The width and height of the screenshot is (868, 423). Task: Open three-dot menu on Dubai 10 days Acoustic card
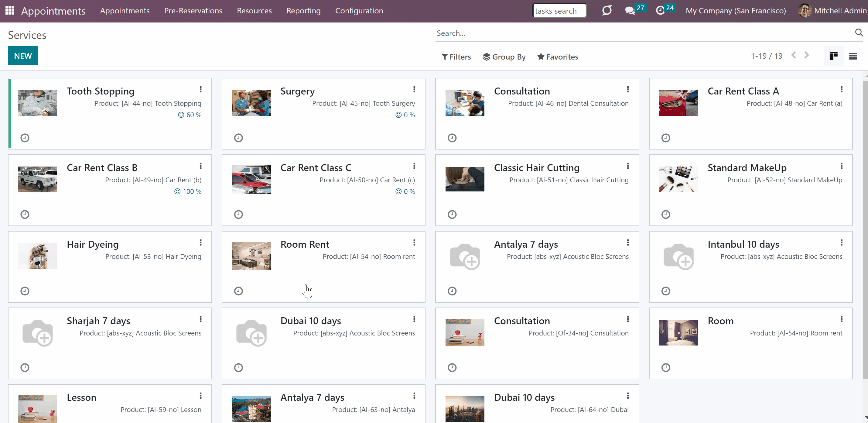[x=415, y=319]
